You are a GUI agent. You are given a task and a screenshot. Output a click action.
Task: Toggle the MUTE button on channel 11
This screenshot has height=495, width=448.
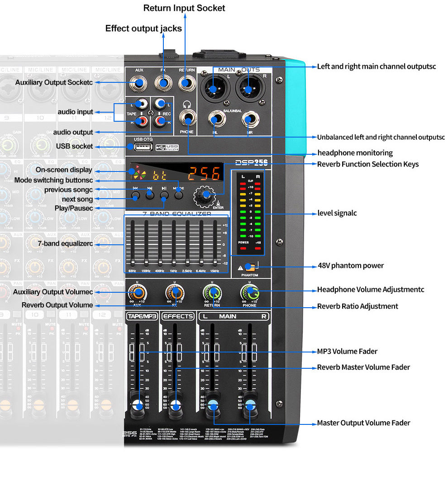pyautogui.click(x=84, y=314)
